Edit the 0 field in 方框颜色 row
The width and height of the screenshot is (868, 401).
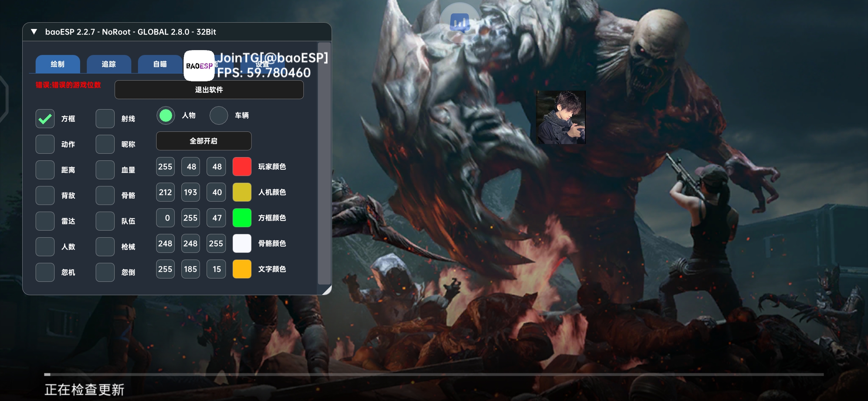point(165,218)
